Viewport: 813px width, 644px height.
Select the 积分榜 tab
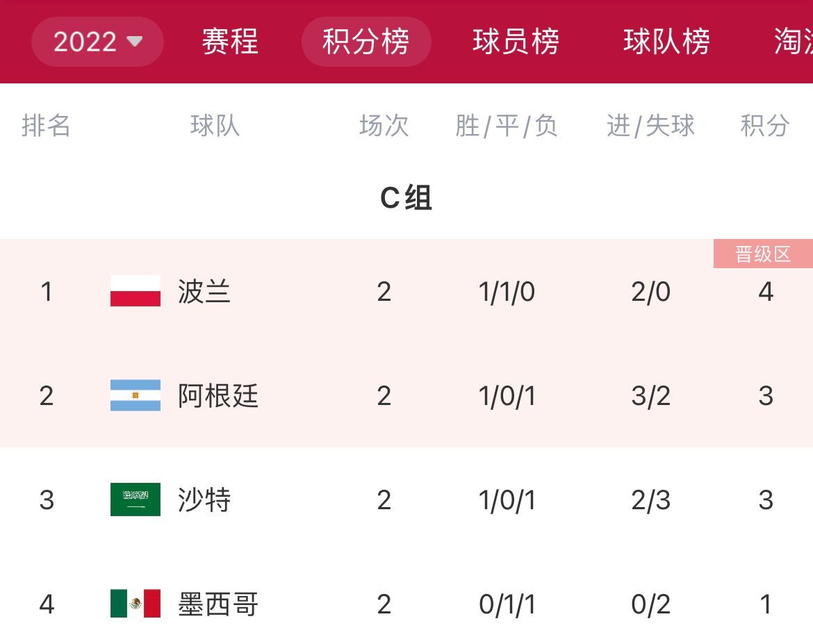tap(366, 42)
